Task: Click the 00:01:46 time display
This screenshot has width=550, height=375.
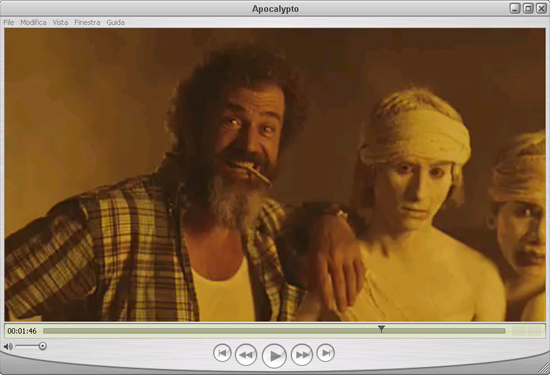Action: (x=22, y=331)
